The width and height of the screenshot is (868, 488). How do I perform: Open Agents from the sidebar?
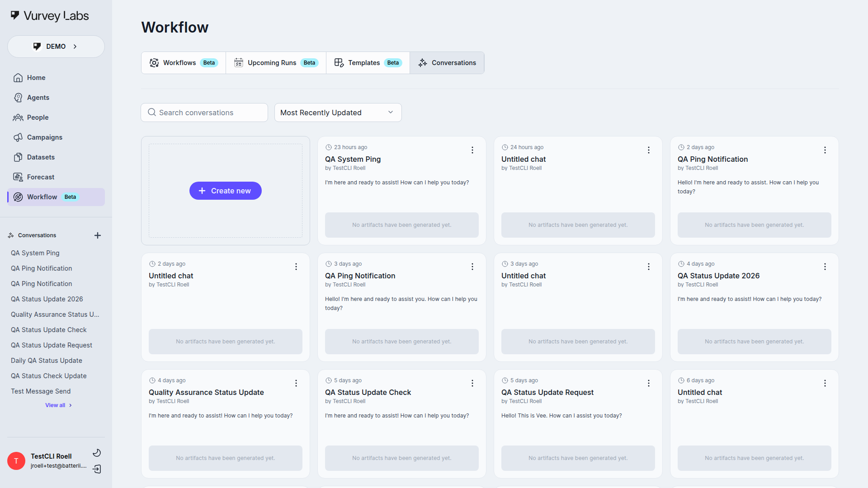[18, 98]
